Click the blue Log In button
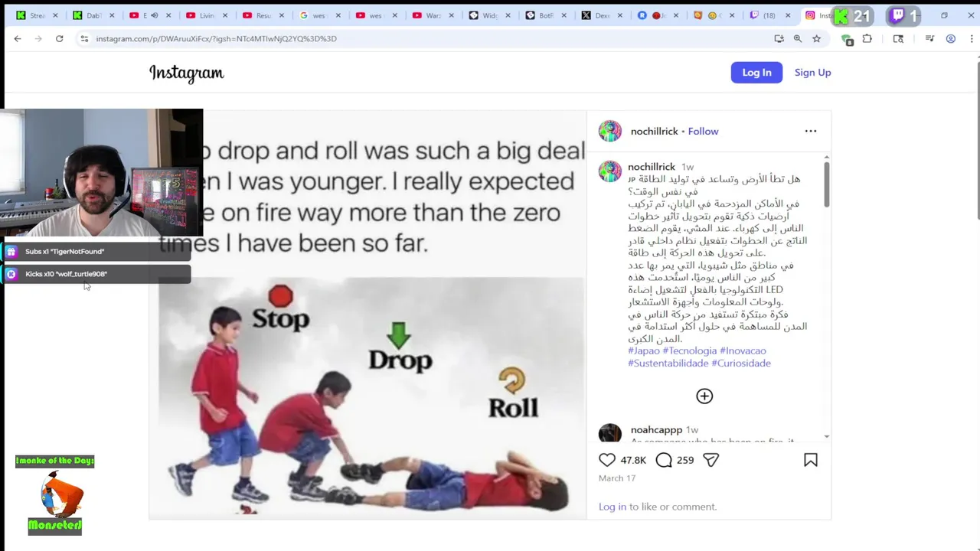This screenshot has width=980, height=551. (756, 73)
